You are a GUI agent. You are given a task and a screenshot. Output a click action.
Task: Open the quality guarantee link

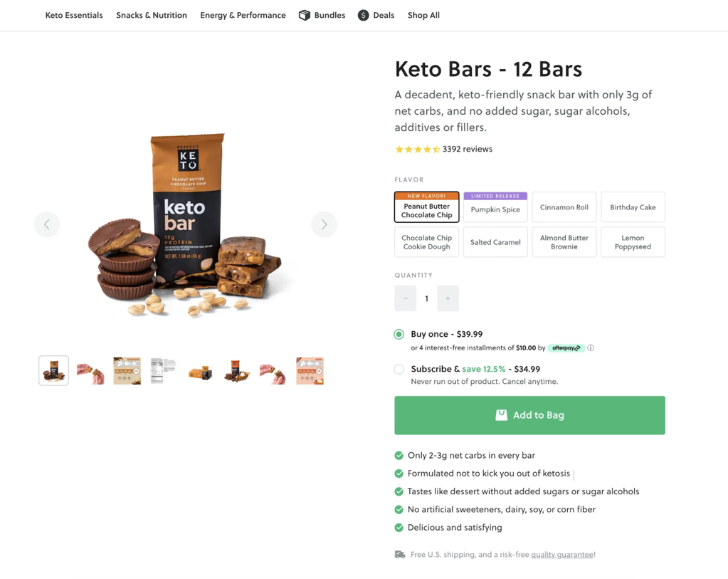[x=561, y=554]
